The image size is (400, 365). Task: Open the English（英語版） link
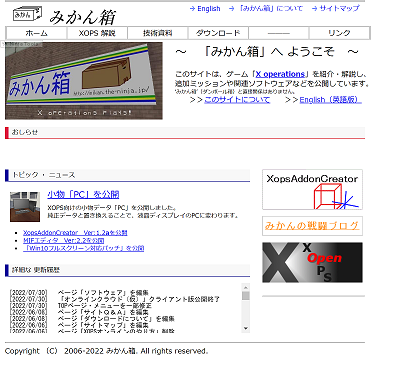click(x=330, y=100)
